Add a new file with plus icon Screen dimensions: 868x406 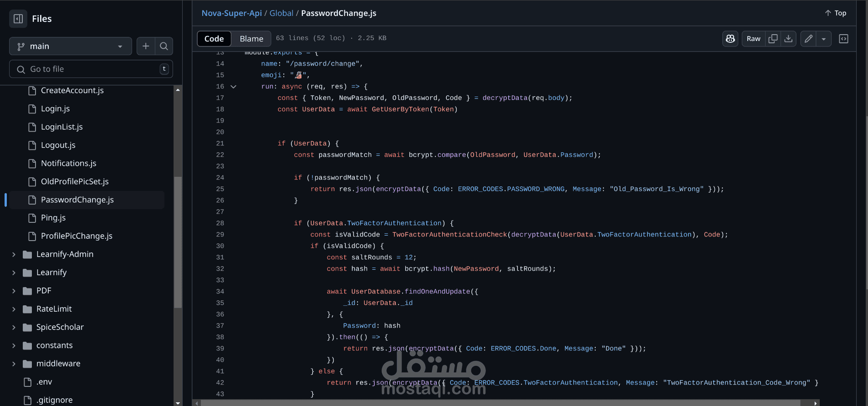(x=146, y=46)
